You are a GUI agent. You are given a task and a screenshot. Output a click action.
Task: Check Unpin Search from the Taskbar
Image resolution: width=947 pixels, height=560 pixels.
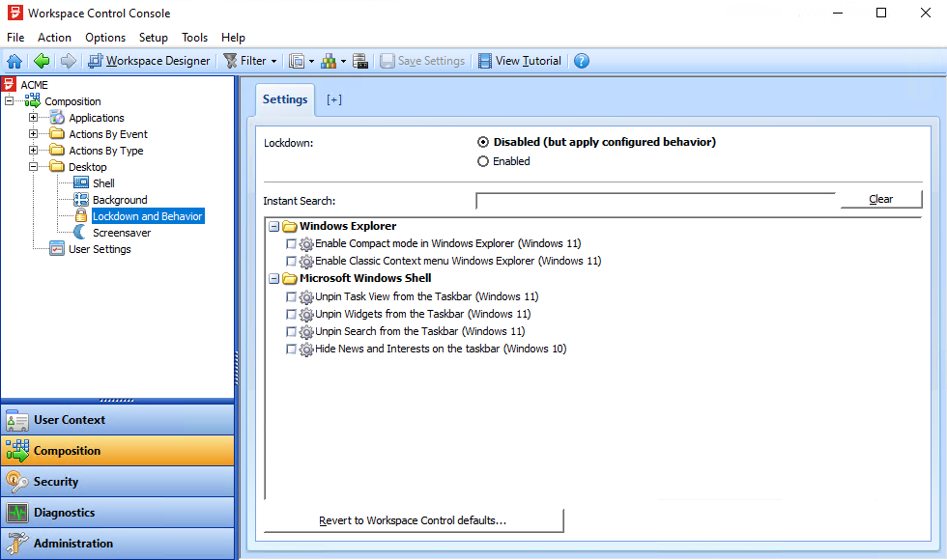tap(291, 332)
